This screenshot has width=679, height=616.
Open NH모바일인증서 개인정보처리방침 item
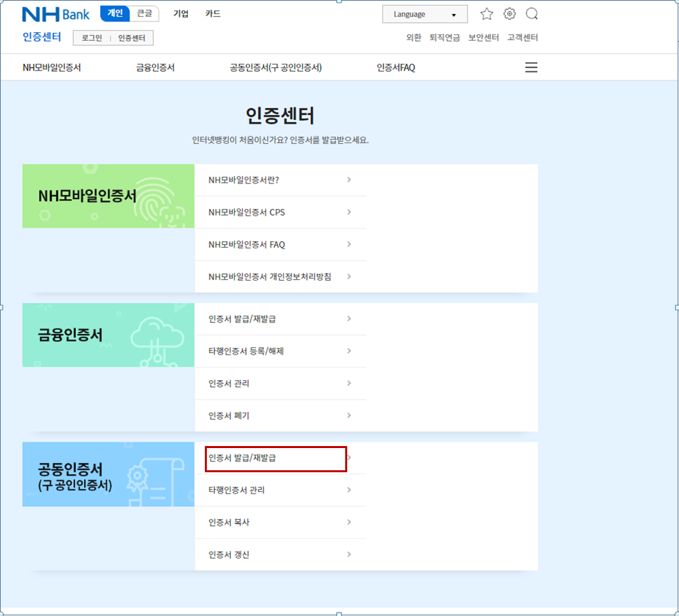[280, 277]
